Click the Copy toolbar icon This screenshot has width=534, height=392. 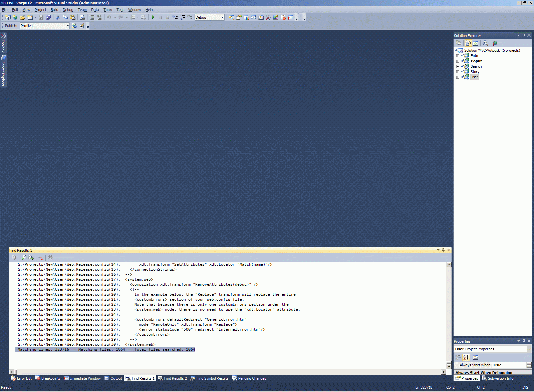65,17
